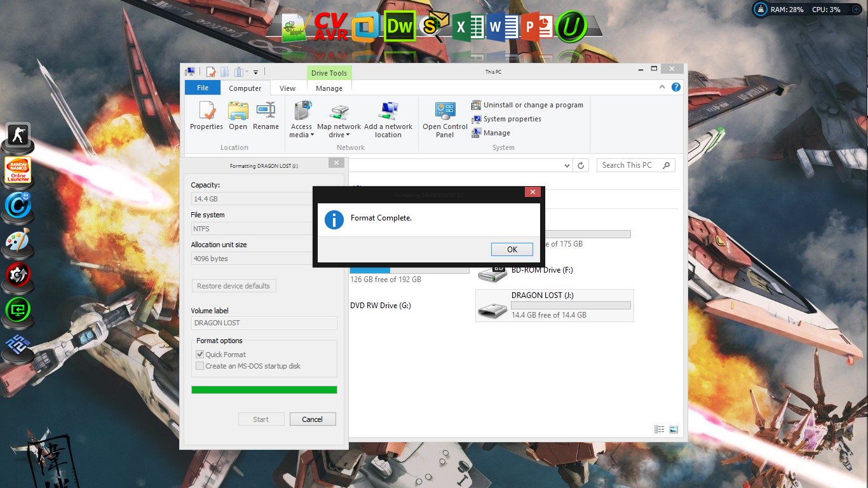
Task: Switch to the View ribbon tab
Action: coord(288,88)
